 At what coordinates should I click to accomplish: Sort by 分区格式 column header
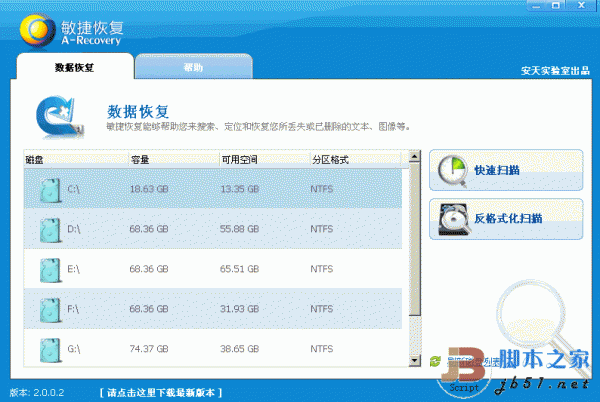pos(355,159)
